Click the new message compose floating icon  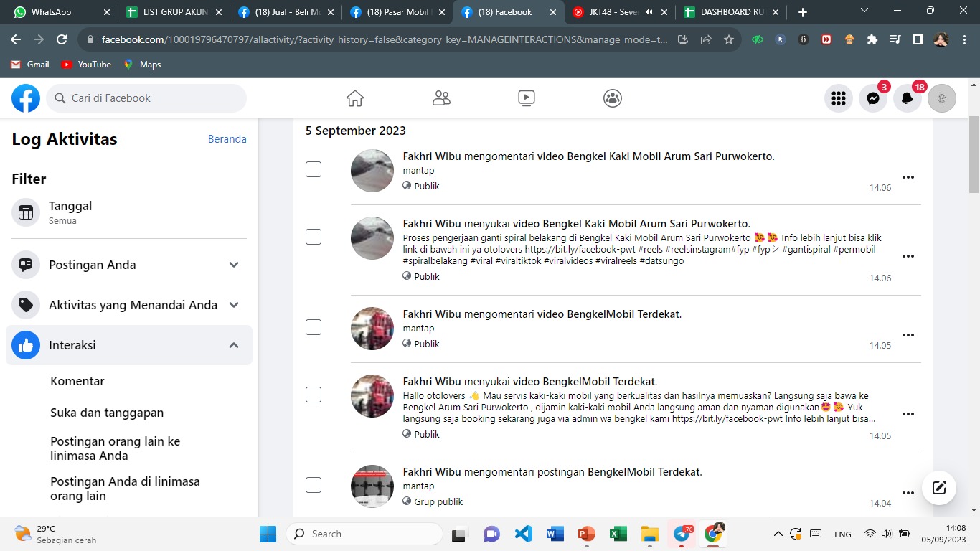939,488
